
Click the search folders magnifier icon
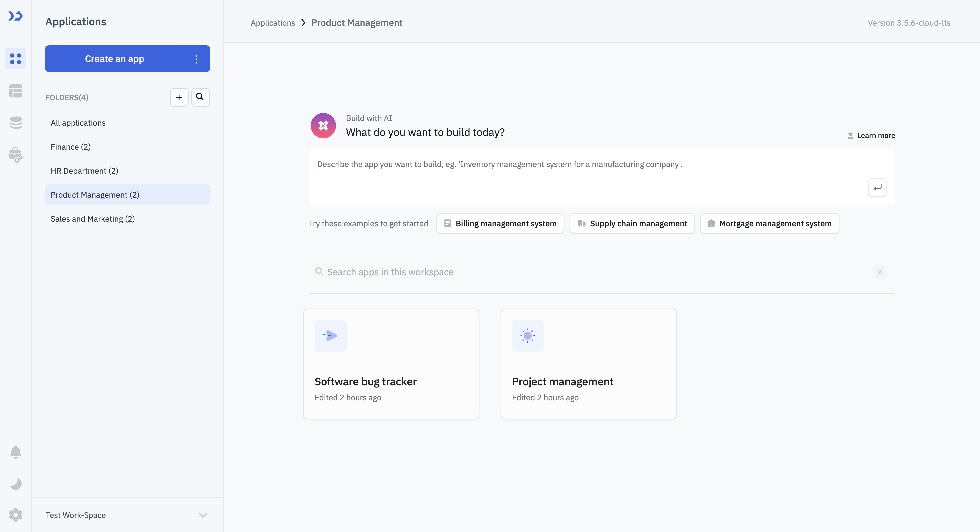200,97
